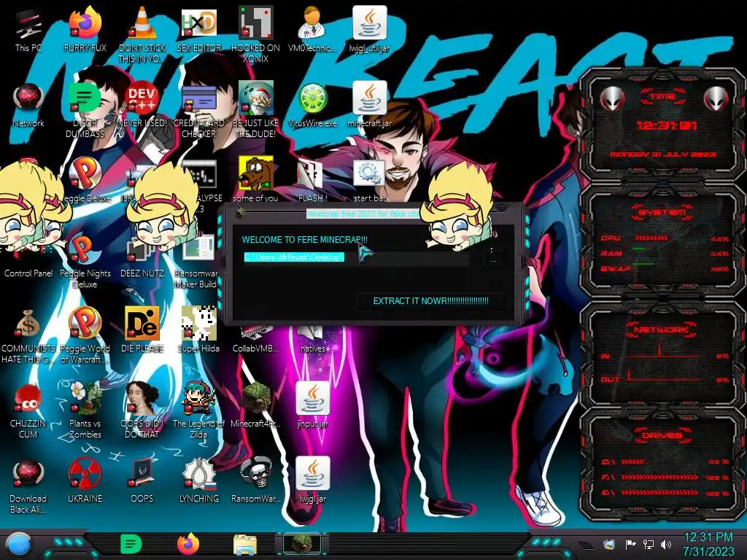Click EXTRACT IT NOWR button
The width and height of the screenshot is (747, 560).
coord(430,301)
